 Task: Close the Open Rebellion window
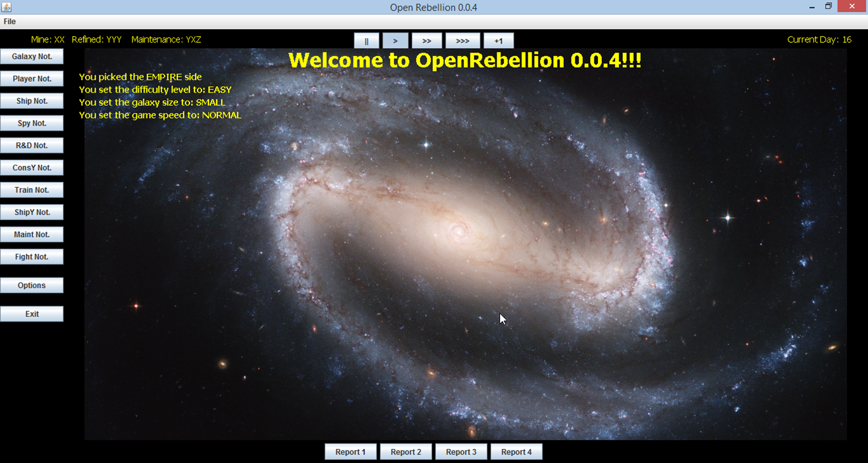pos(852,6)
